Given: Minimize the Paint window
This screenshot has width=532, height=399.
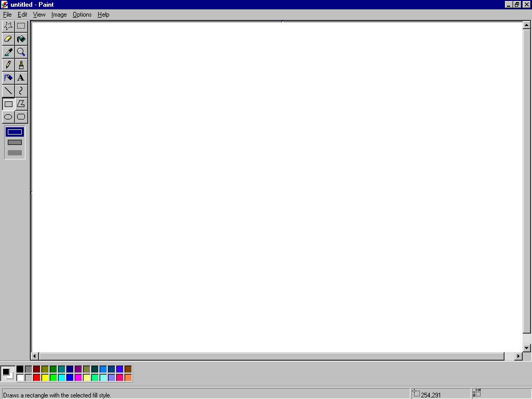Looking at the screenshot, I should pos(509,4).
